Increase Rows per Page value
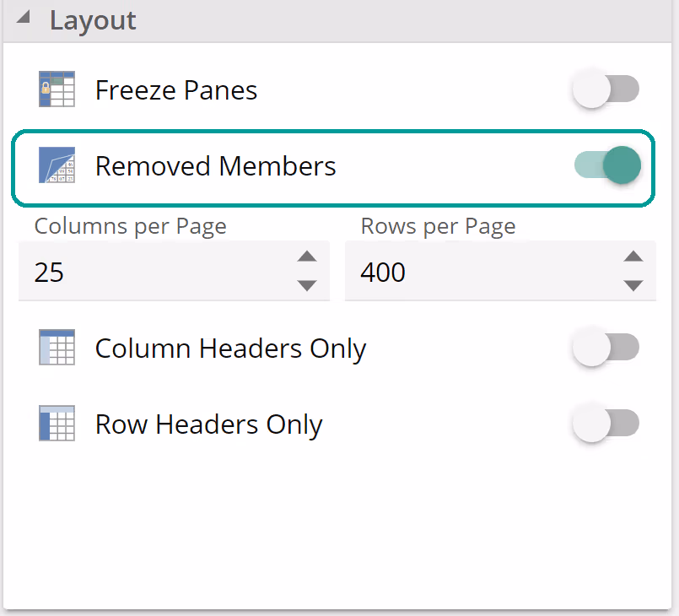 click(633, 257)
